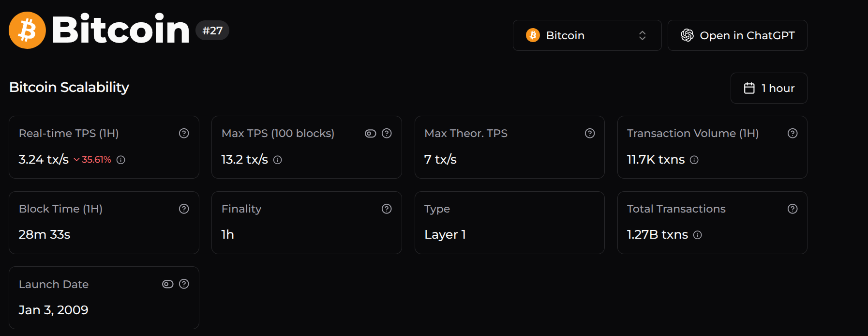Click the help icon on the Finality card
The height and width of the screenshot is (336, 868).
tap(386, 209)
